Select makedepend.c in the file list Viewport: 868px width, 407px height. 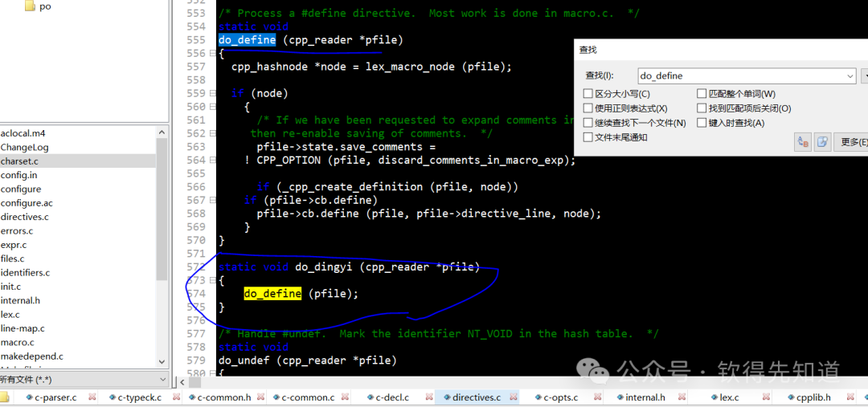(31, 356)
